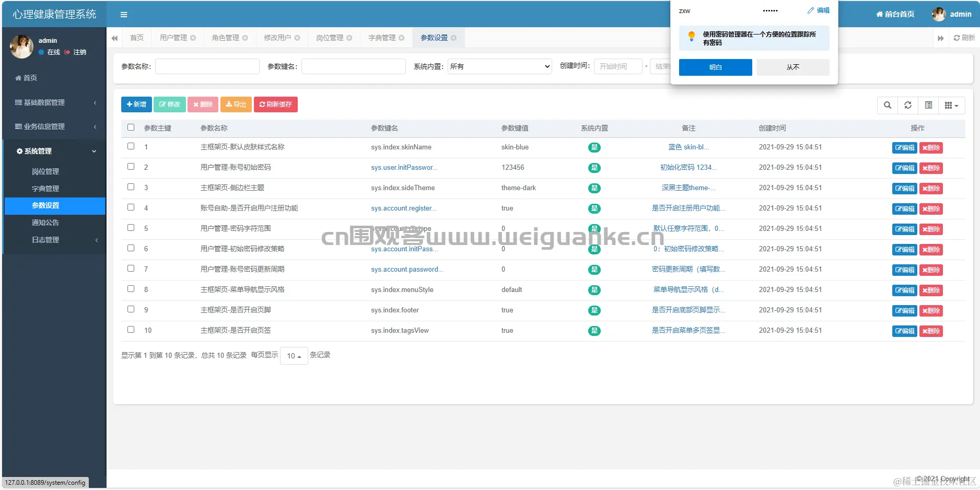Edit row 8 with its 编辑 button

click(905, 290)
